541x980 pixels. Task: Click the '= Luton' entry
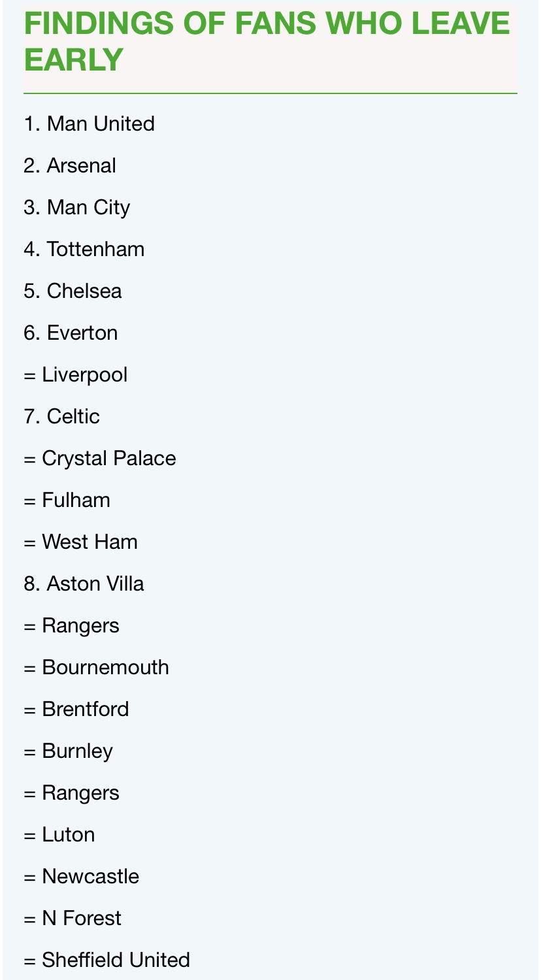(x=59, y=834)
